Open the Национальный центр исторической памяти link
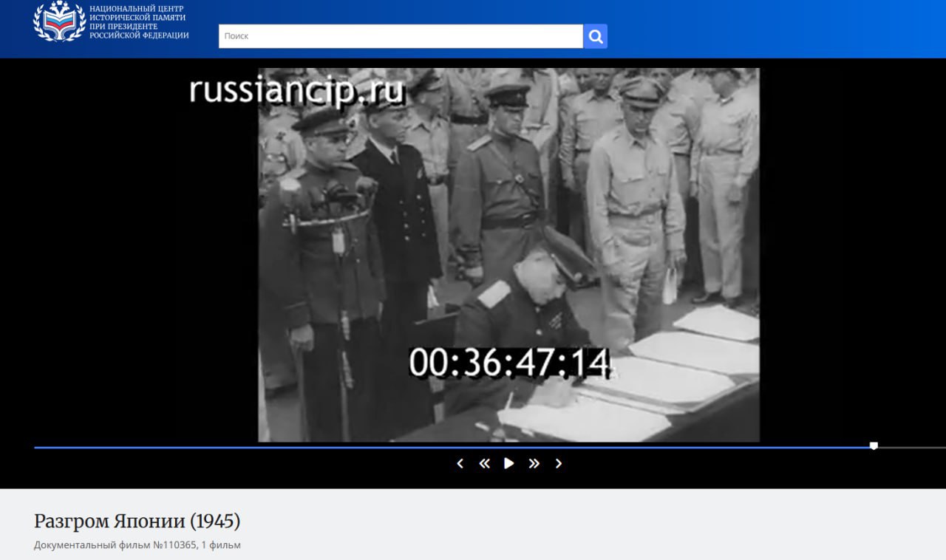Screen dimensions: 946x560 point(138,22)
